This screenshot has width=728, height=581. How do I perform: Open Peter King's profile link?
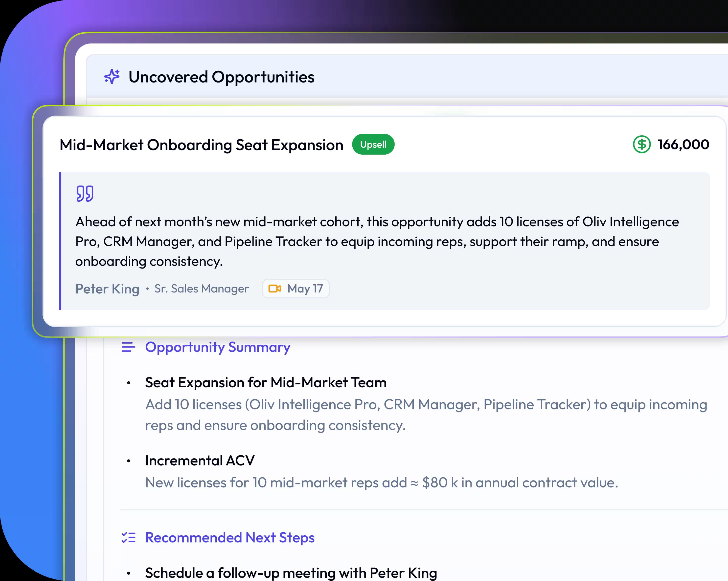tap(107, 289)
